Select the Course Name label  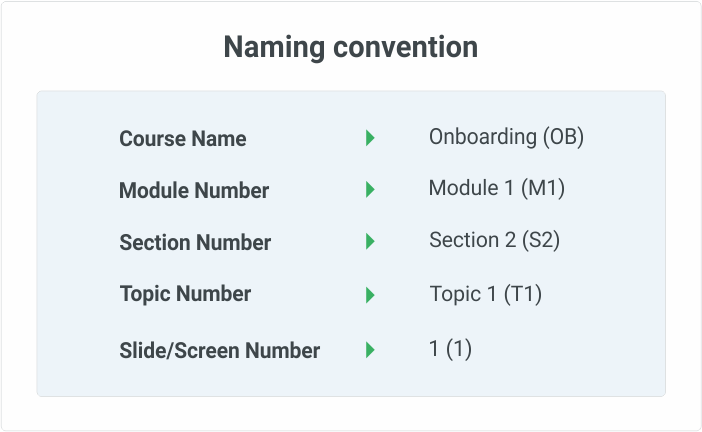click(x=182, y=139)
